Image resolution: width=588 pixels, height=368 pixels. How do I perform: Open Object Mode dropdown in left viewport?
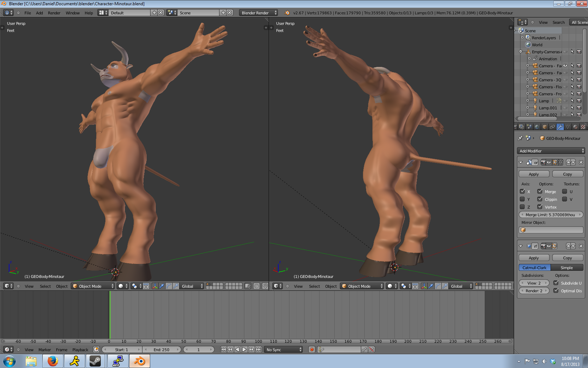click(x=93, y=286)
